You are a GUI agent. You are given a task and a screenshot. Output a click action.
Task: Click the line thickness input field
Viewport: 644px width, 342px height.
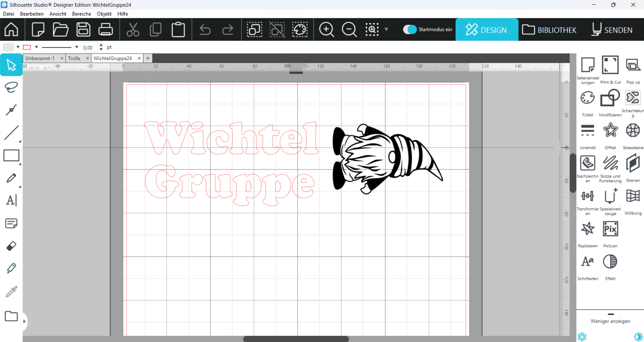90,48
